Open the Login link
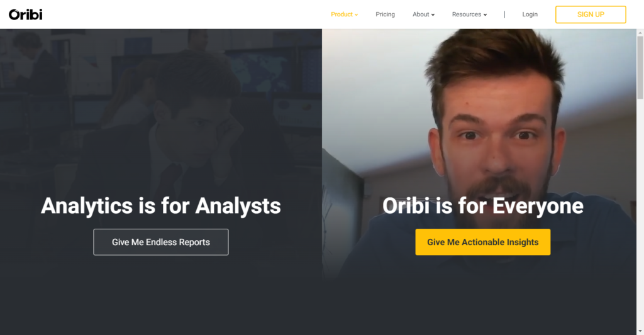The height and width of the screenshot is (335, 644). [530, 14]
